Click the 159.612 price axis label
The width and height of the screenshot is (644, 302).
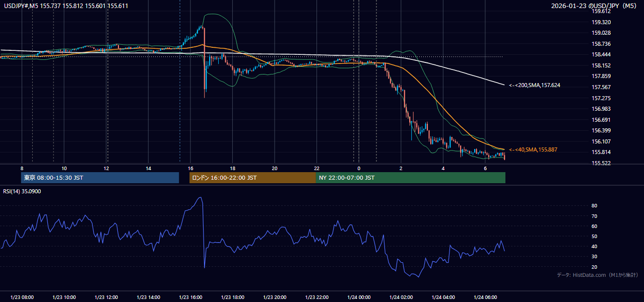click(x=601, y=11)
